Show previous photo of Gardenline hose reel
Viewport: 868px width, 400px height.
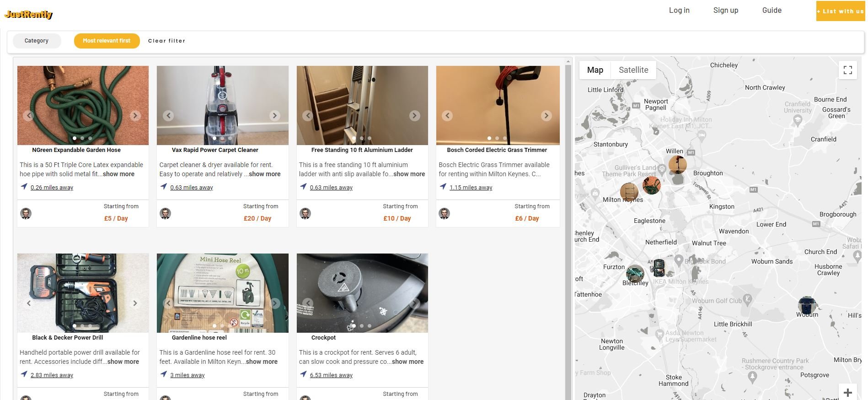(x=168, y=303)
